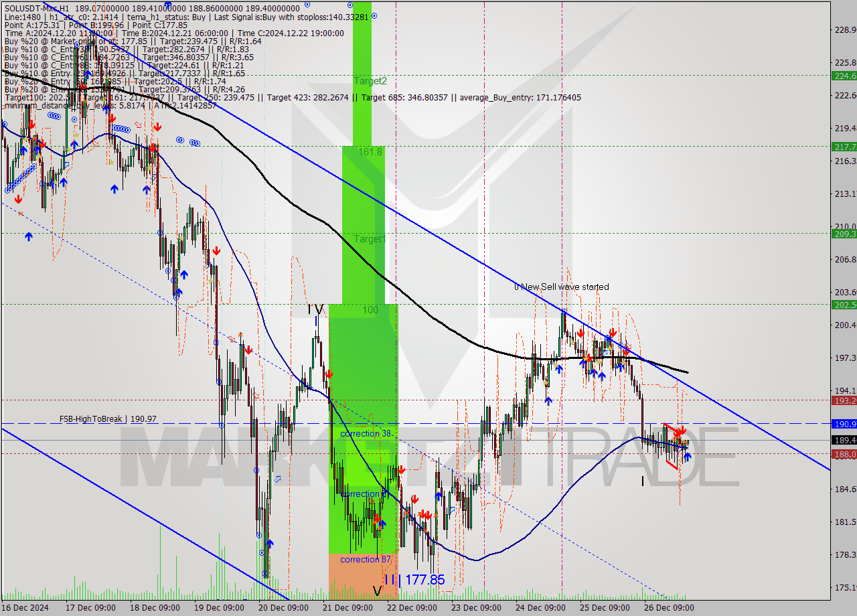Select the 'Buy %20 @ Market price' line
The image size is (857, 616).
click(133, 41)
